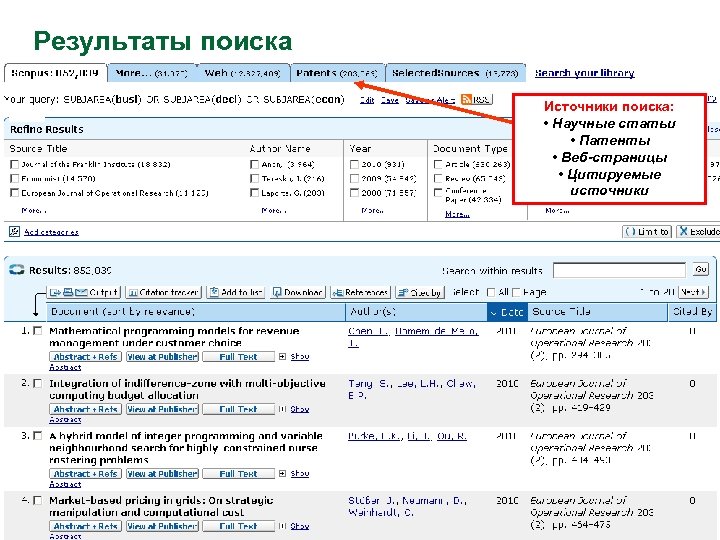Open the Add categories link

coord(51,232)
